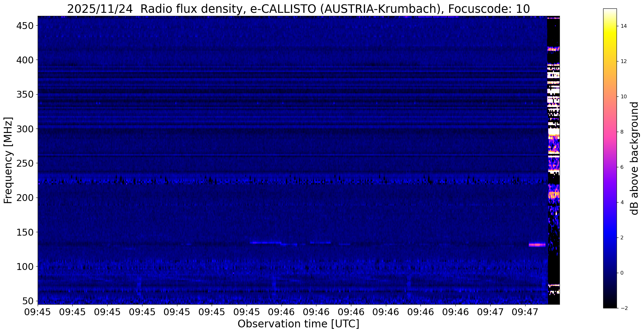Screen dimensions: 644x333
Task: Click the 4 tick on the colorbar
Action: click(622, 203)
